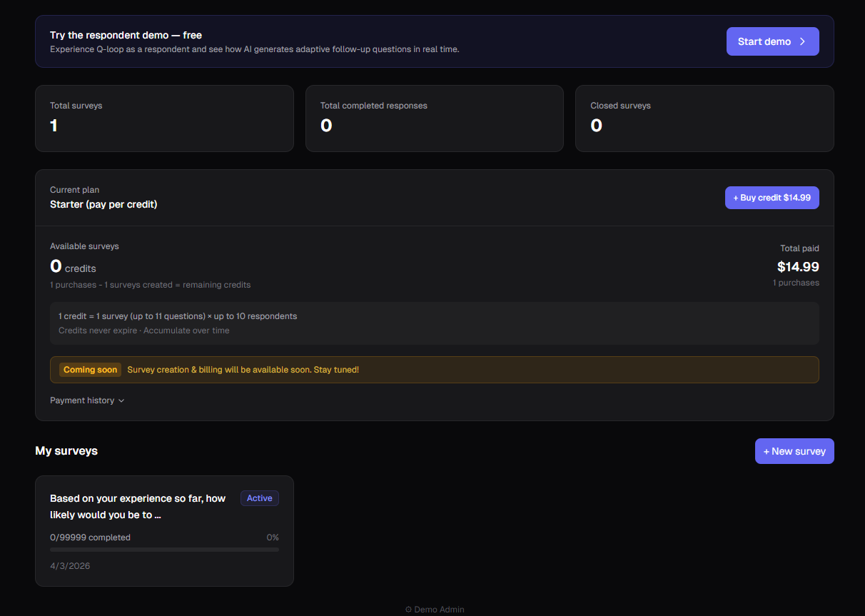Click the '1 credit = 1 survey' info text

[178, 316]
